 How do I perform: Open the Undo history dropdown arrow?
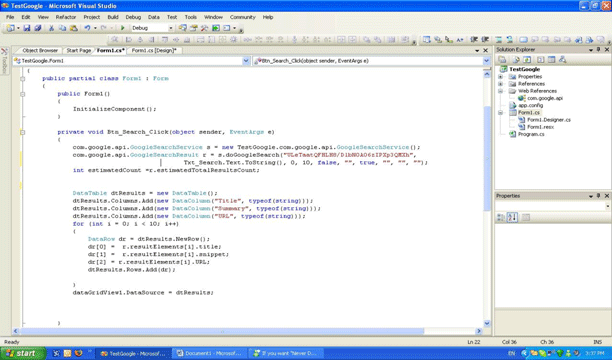click(x=95, y=28)
